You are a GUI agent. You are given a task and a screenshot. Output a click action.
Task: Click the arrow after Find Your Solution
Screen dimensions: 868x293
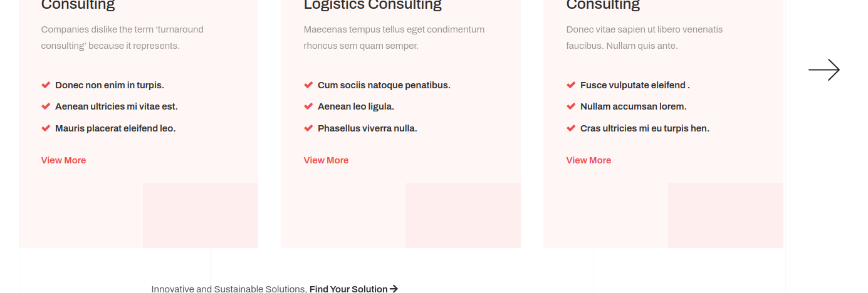point(394,289)
